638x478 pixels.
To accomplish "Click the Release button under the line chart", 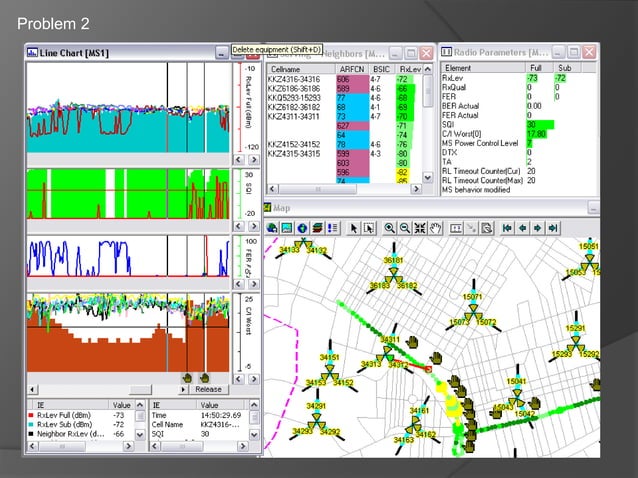I will click(208, 389).
